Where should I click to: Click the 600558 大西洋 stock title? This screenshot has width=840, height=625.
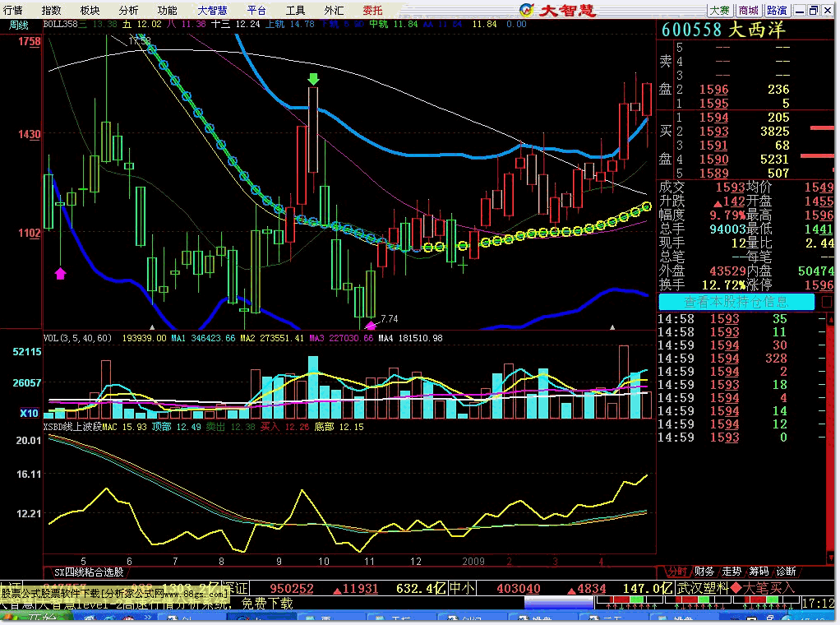(723, 30)
